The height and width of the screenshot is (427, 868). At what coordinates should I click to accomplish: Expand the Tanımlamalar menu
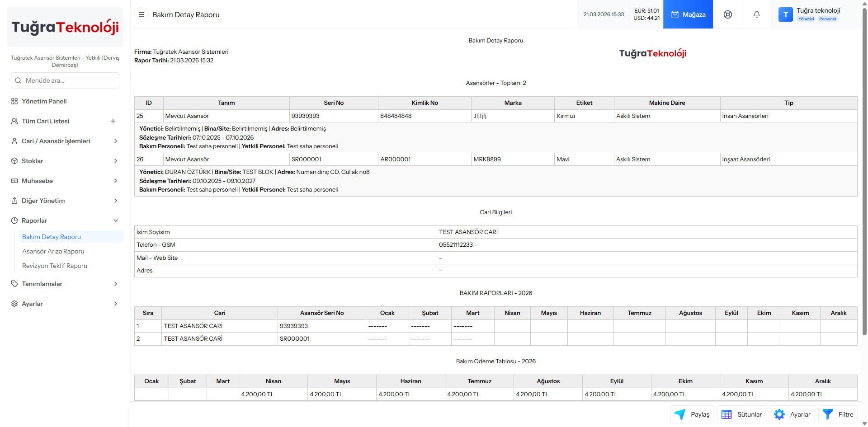pyautogui.click(x=65, y=284)
